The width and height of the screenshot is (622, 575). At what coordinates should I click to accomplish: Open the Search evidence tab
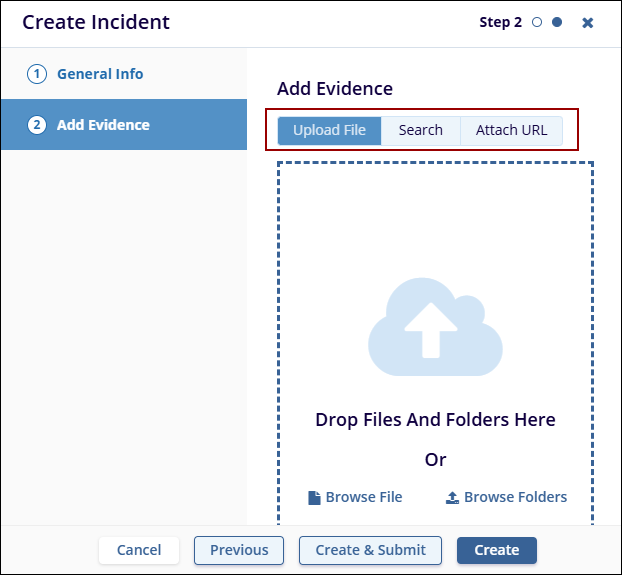[x=420, y=130]
